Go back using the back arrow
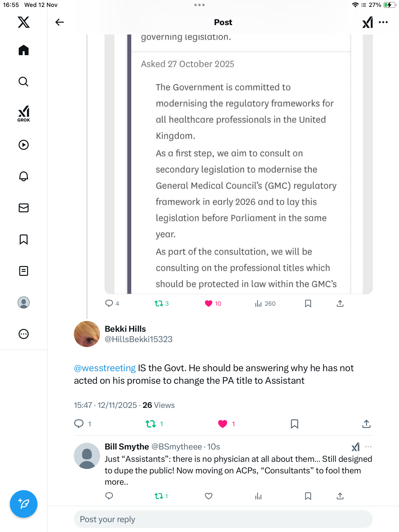This screenshot has width=399, height=532. point(59,22)
